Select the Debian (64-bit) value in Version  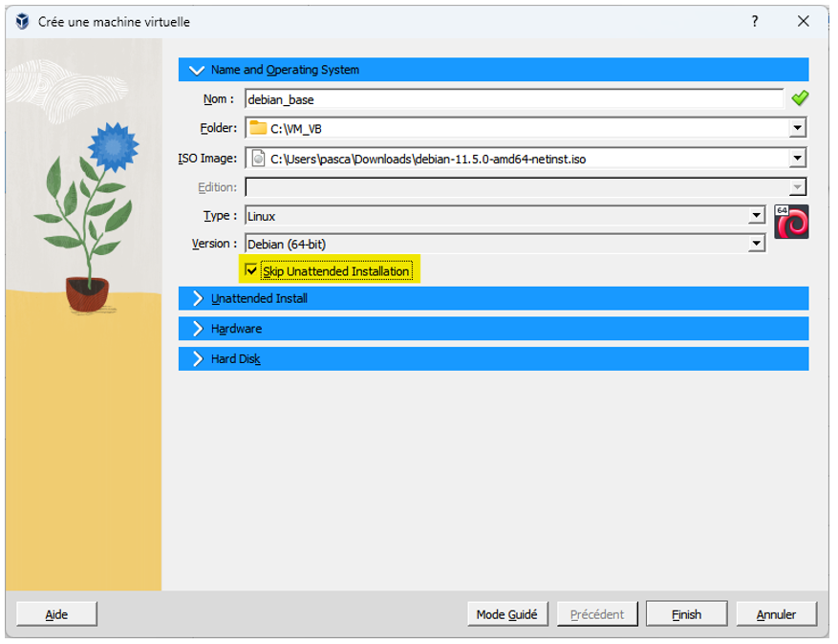(287, 245)
